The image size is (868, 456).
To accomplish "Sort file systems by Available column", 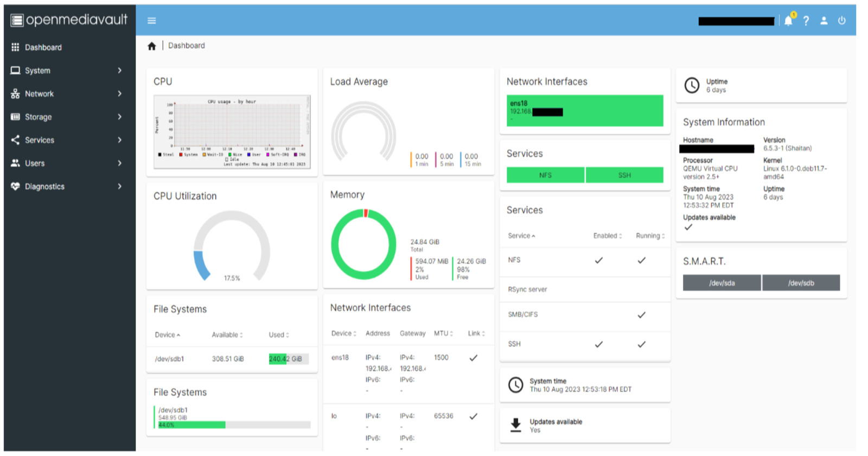I will click(x=227, y=335).
